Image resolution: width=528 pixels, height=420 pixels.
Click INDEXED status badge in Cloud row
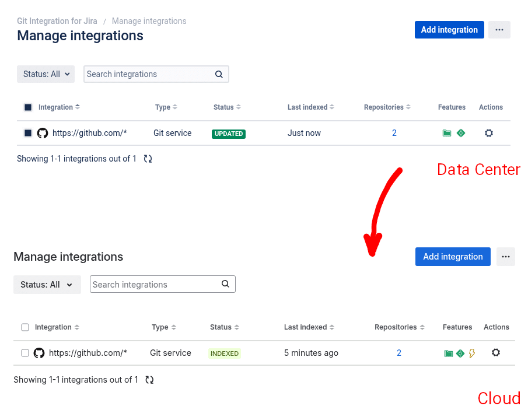click(x=225, y=353)
